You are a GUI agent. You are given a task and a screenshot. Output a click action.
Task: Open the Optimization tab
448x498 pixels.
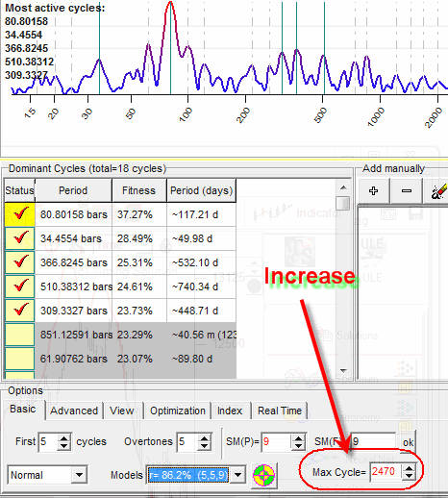tap(178, 411)
